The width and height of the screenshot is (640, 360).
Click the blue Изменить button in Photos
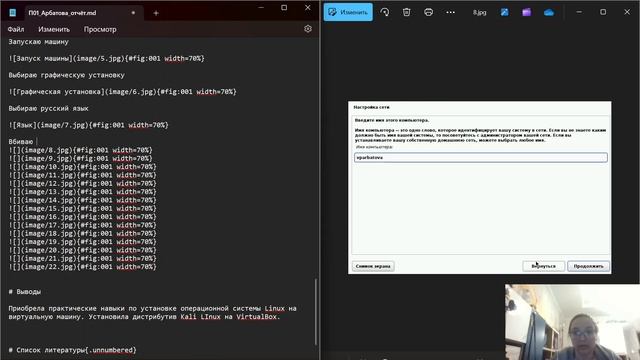(348, 12)
